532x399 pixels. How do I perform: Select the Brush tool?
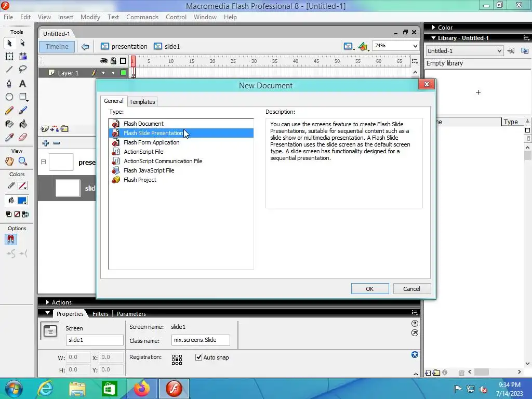(23, 110)
